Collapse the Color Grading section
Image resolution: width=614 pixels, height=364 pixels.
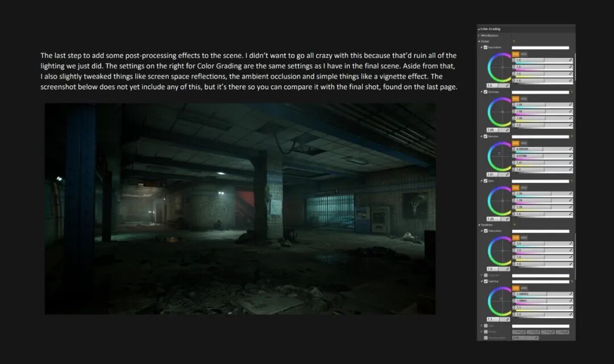[x=479, y=29]
